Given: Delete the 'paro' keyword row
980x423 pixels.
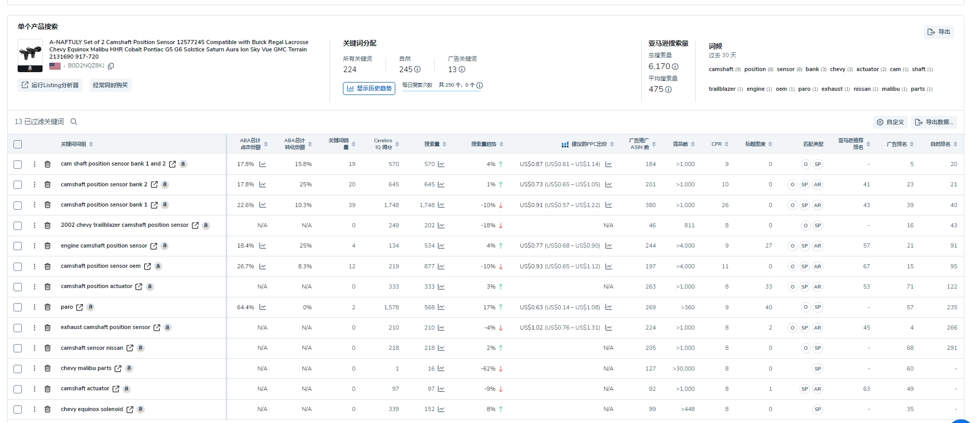Looking at the screenshot, I should coord(47,307).
